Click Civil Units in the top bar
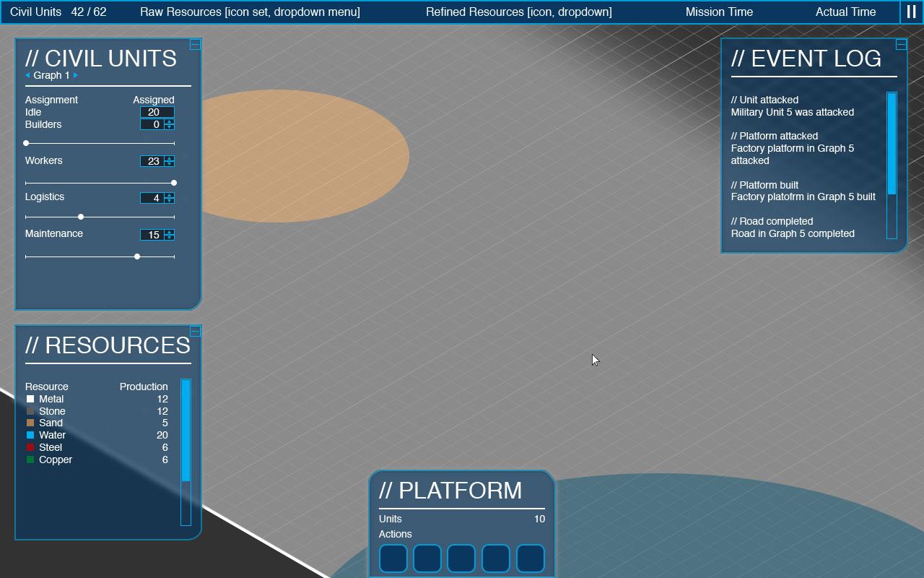This screenshot has height=578, width=924. (x=58, y=12)
